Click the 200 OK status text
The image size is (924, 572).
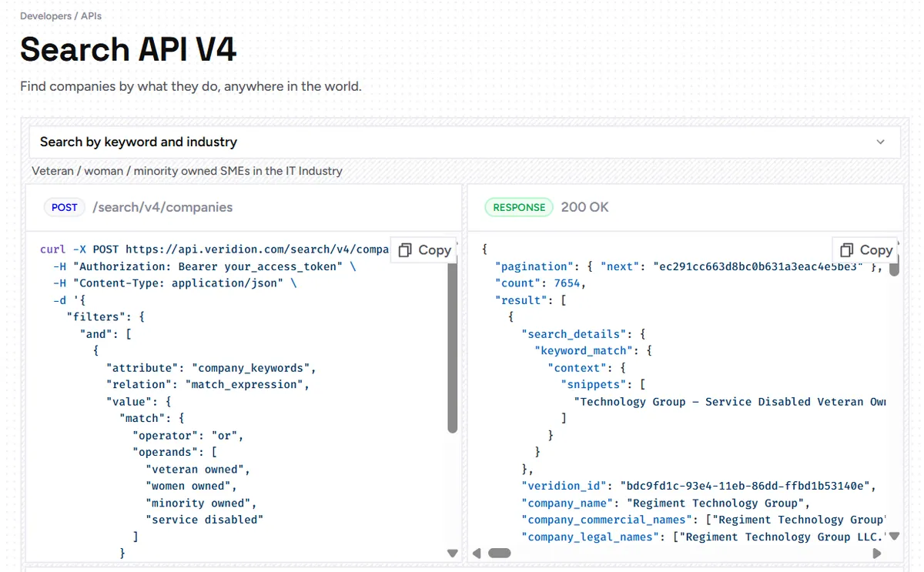tap(584, 207)
